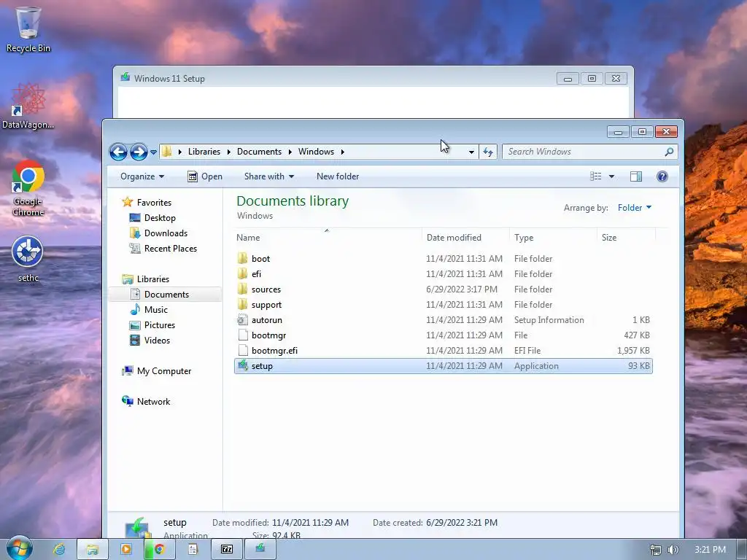The image size is (747, 560).
Task: Select the setup application icon in list
Action: [x=242, y=366]
